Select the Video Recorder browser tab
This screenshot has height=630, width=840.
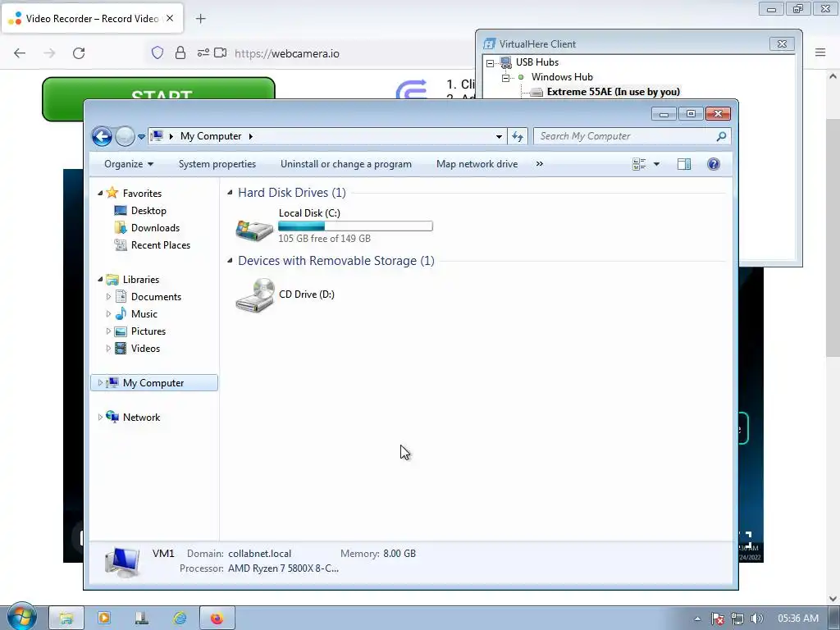pos(92,18)
